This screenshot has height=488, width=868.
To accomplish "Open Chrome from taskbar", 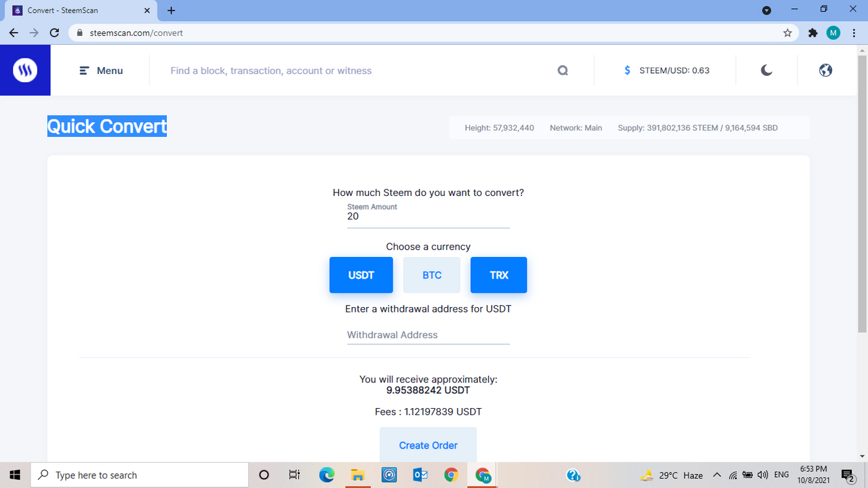I will [x=451, y=475].
